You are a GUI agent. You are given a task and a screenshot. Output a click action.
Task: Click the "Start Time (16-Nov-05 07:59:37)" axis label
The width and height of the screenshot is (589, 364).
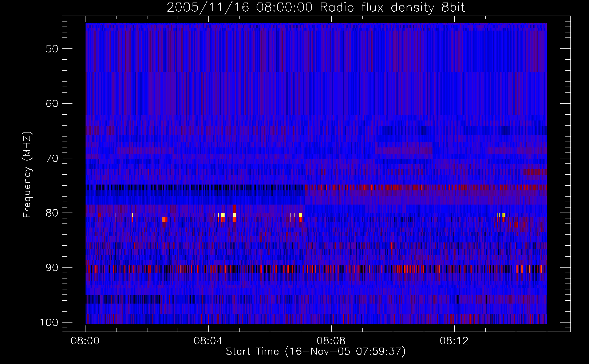316,352
